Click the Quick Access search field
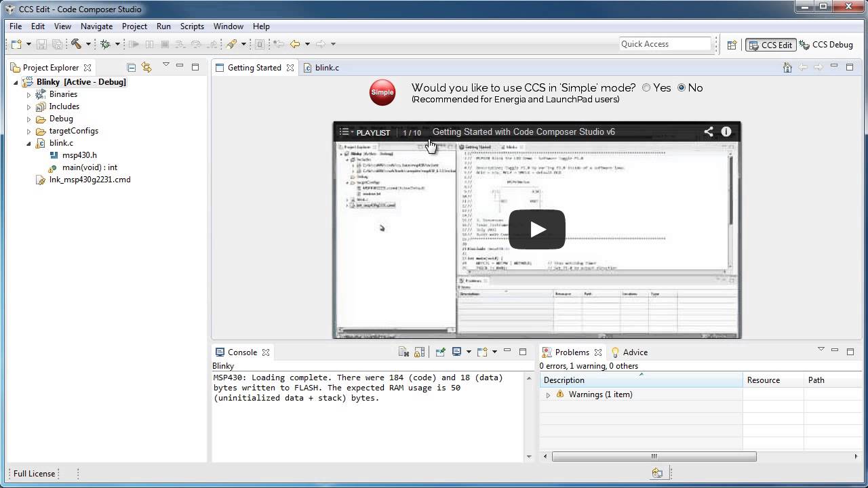Screen dimensions: 868x488 665,44
